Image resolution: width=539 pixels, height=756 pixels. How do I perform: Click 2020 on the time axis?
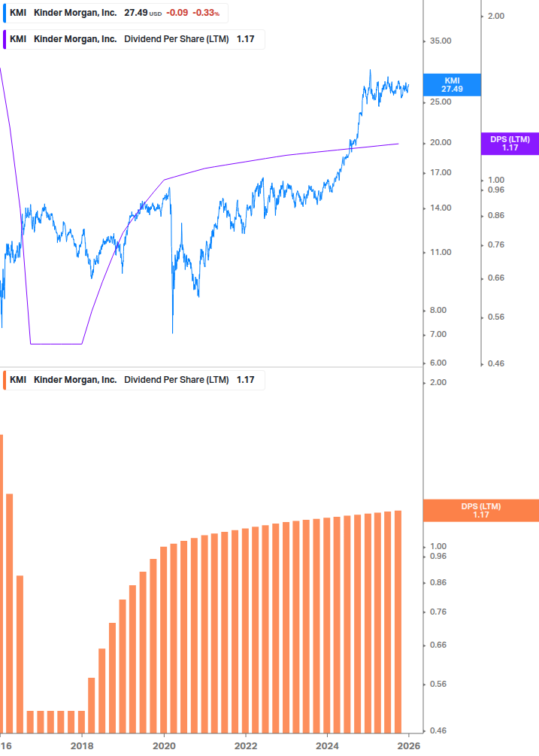point(164,746)
